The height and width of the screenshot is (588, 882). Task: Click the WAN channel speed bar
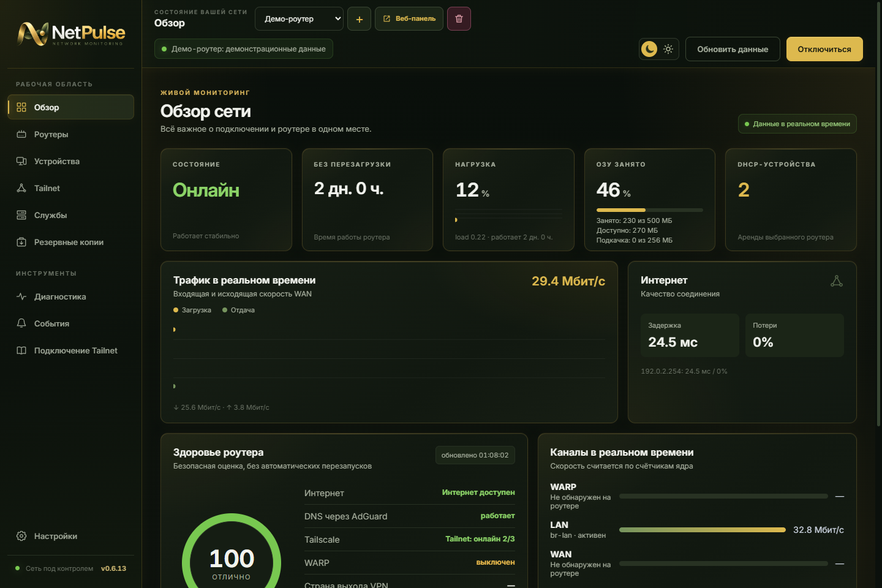click(723, 563)
